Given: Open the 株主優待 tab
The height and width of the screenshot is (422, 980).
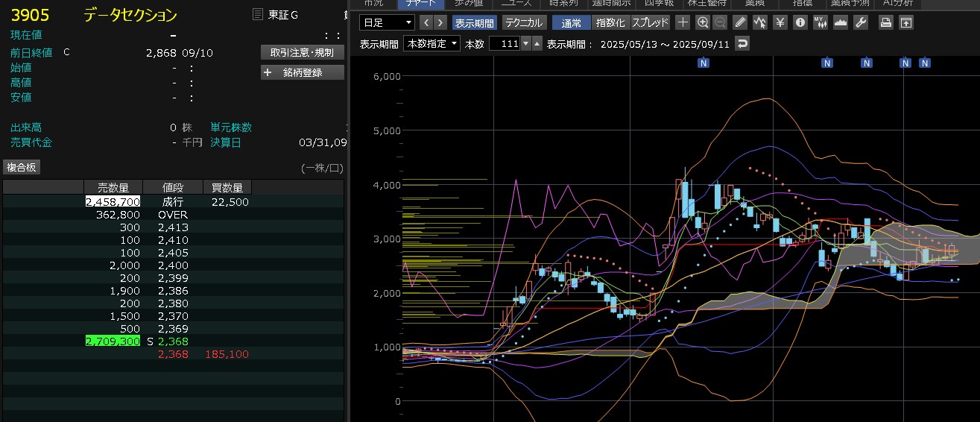Looking at the screenshot, I should 706,4.
